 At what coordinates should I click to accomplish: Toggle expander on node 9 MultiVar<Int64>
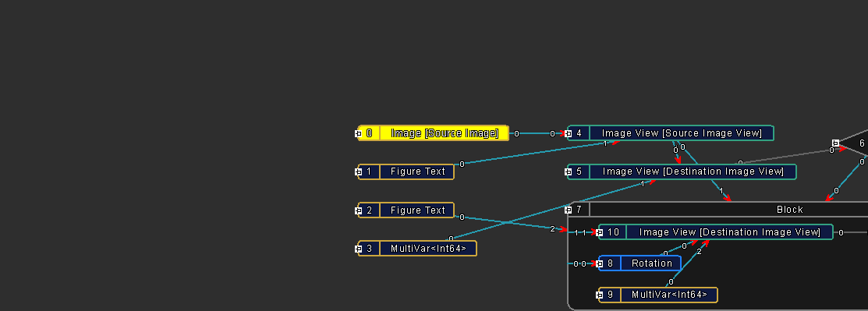pyautogui.click(x=599, y=295)
